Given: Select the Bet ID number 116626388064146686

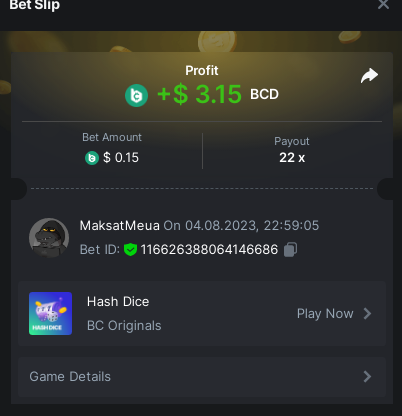Looking at the screenshot, I should tap(209, 250).
